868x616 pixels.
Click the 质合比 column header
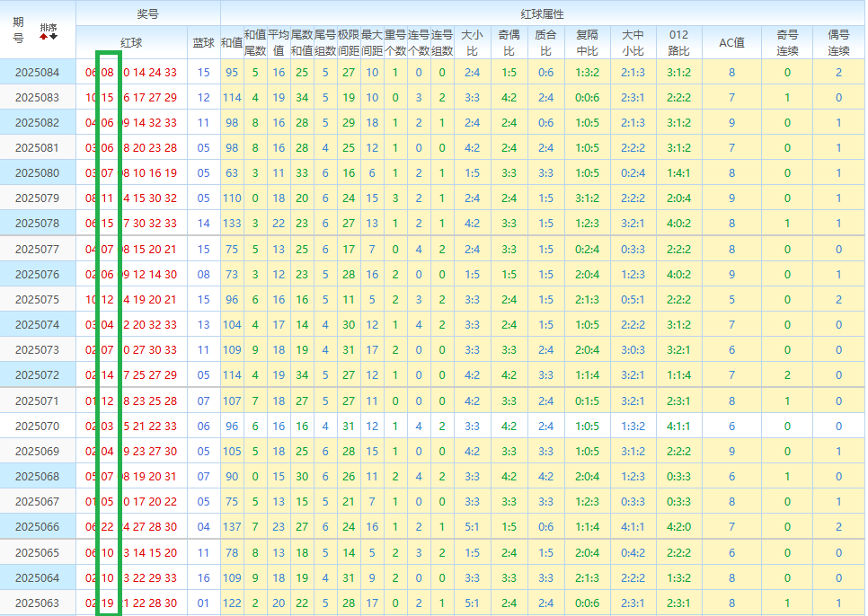point(545,42)
